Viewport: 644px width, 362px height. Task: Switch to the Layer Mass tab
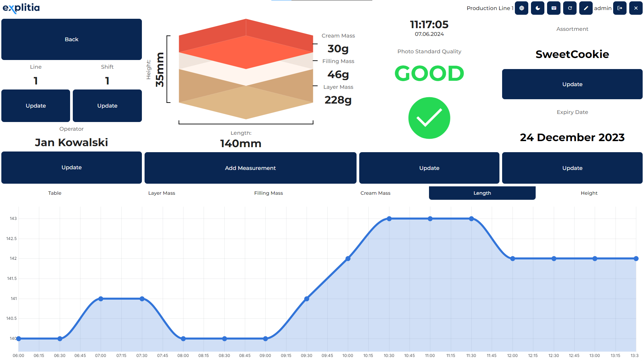point(162,193)
